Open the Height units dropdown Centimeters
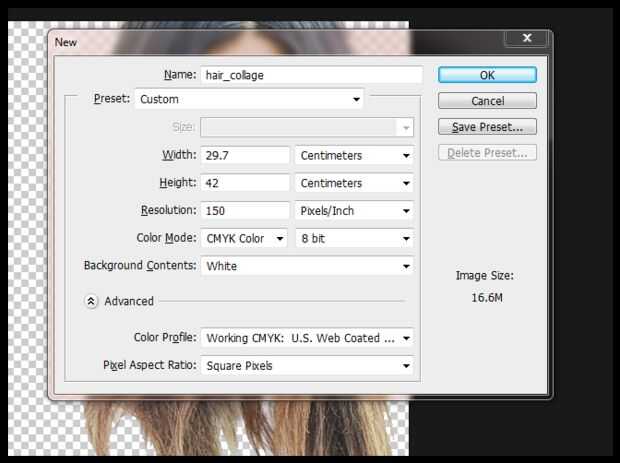 pyautogui.click(x=354, y=183)
